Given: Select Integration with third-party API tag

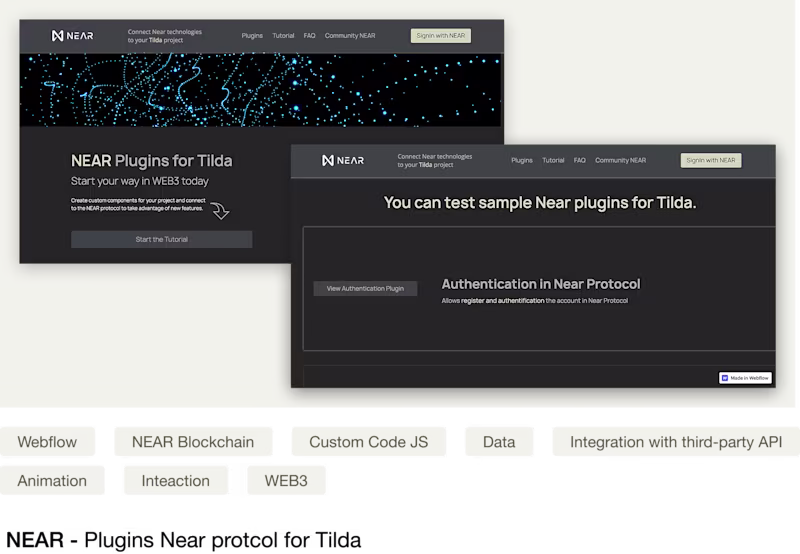Looking at the screenshot, I should (x=676, y=442).
